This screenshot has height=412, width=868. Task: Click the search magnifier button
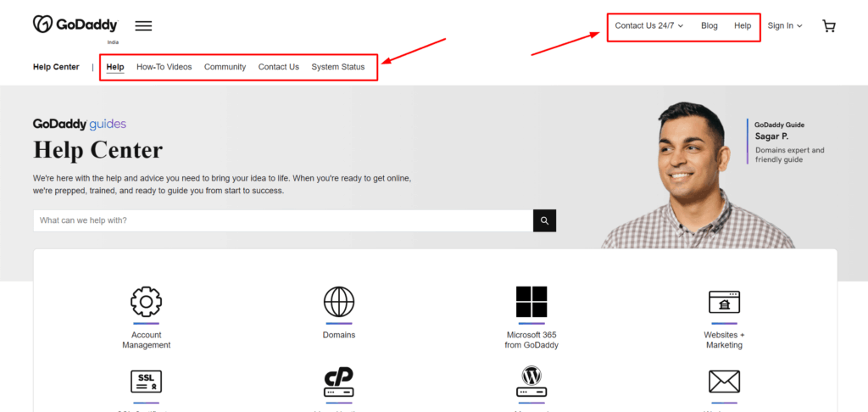[545, 220]
